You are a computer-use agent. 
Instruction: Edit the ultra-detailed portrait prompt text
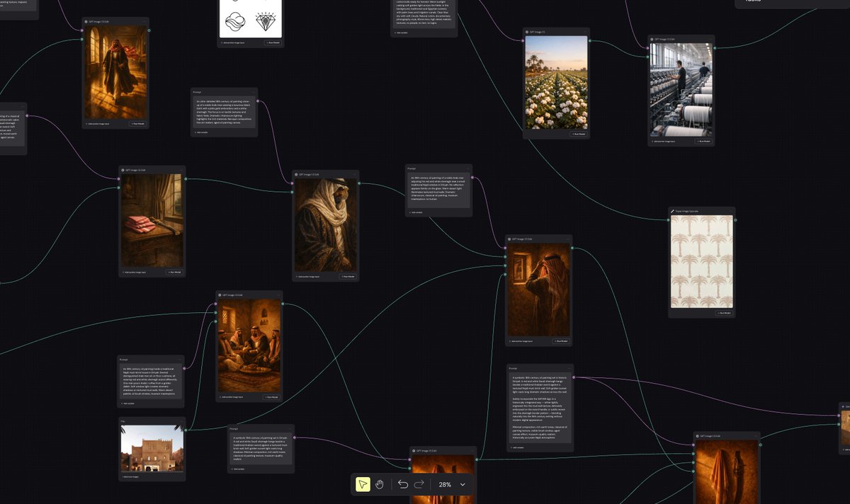pyautogui.click(x=225, y=112)
